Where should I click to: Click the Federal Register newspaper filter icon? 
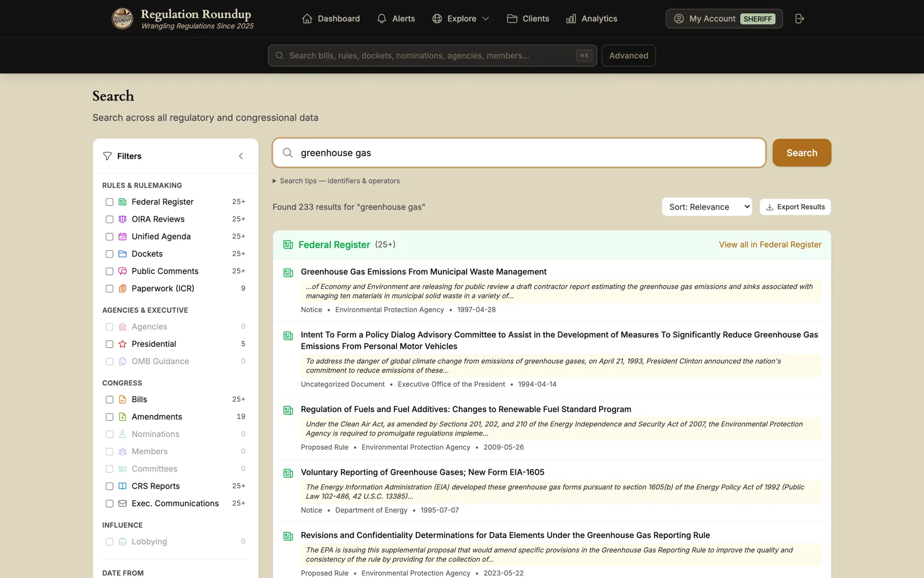pyautogui.click(x=123, y=202)
